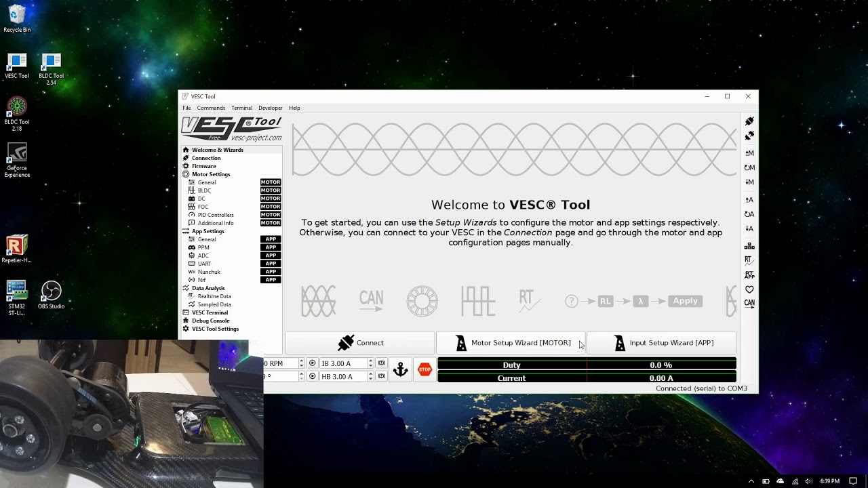Select Welcome & Wizards in the sidebar

click(x=231, y=150)
